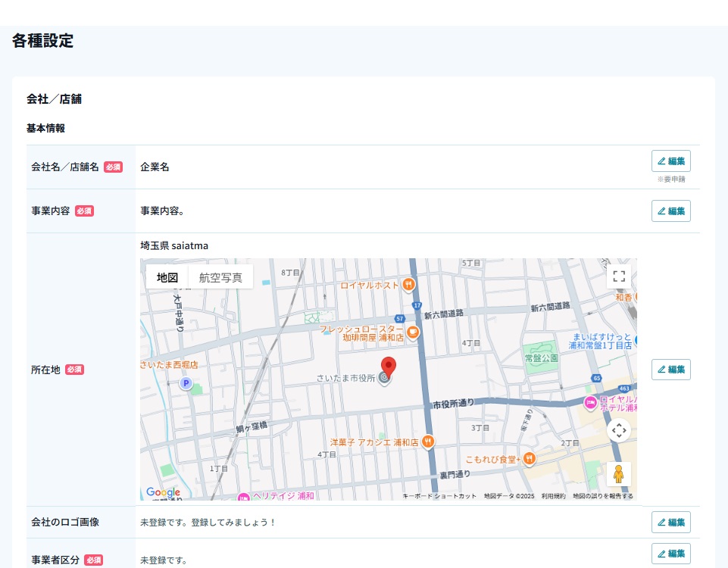Edit the 会社のロゴ画像 row
Viewport: 728px width, 568px height.
pyautogui.click(x=671, y=522)
